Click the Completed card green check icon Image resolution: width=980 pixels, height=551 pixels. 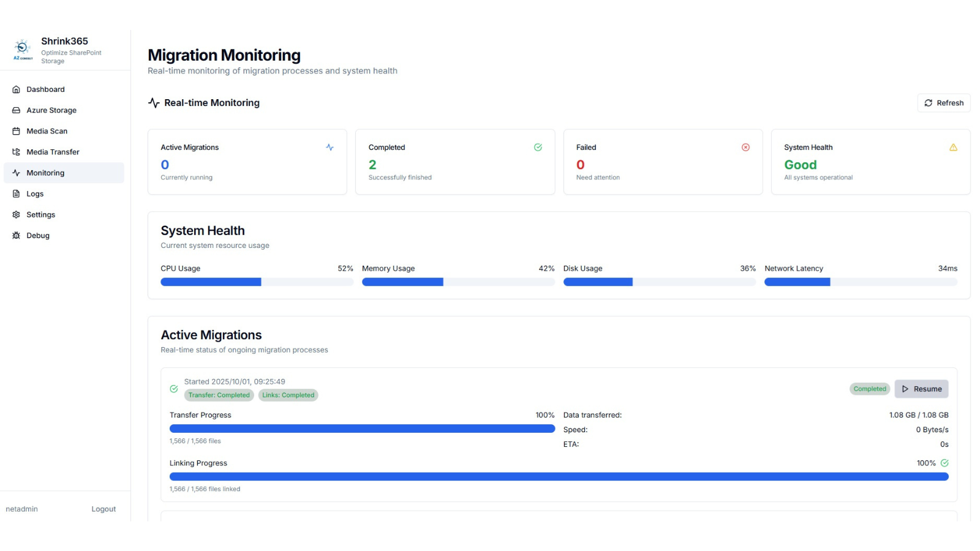click(538, 148)
